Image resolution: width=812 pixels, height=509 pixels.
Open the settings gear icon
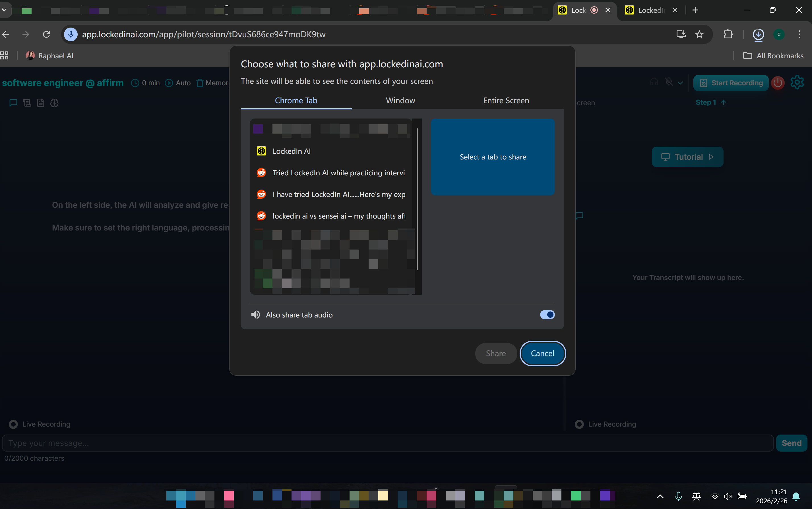797,82
